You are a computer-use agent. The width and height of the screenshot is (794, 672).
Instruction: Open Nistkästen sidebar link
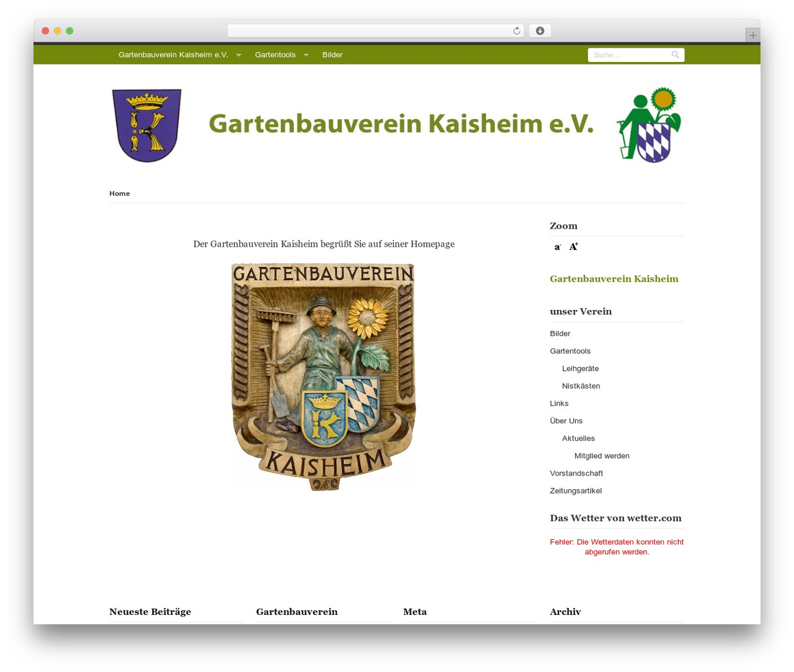(581, 386)
